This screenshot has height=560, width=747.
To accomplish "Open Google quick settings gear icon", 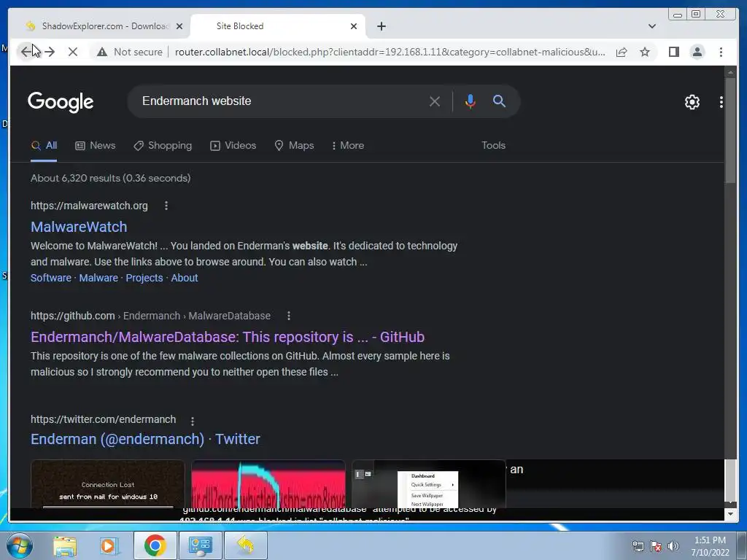I will tap(692, 102).
